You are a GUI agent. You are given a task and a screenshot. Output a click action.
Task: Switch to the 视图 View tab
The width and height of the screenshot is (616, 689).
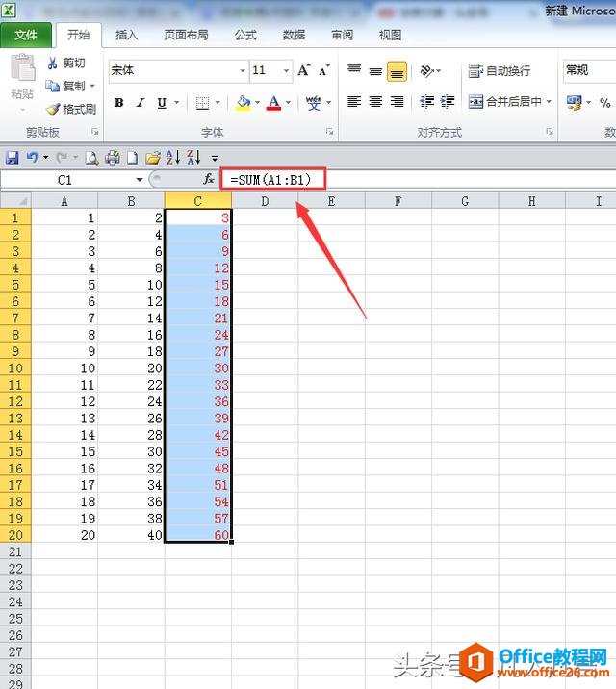click(390, 35)
